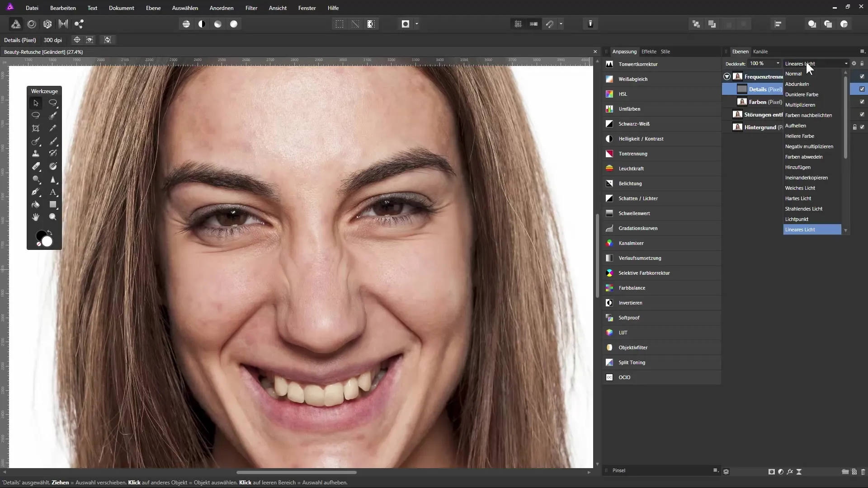
Task: Switch to the Kanäle tab
Action: click(x=760, y=52)
